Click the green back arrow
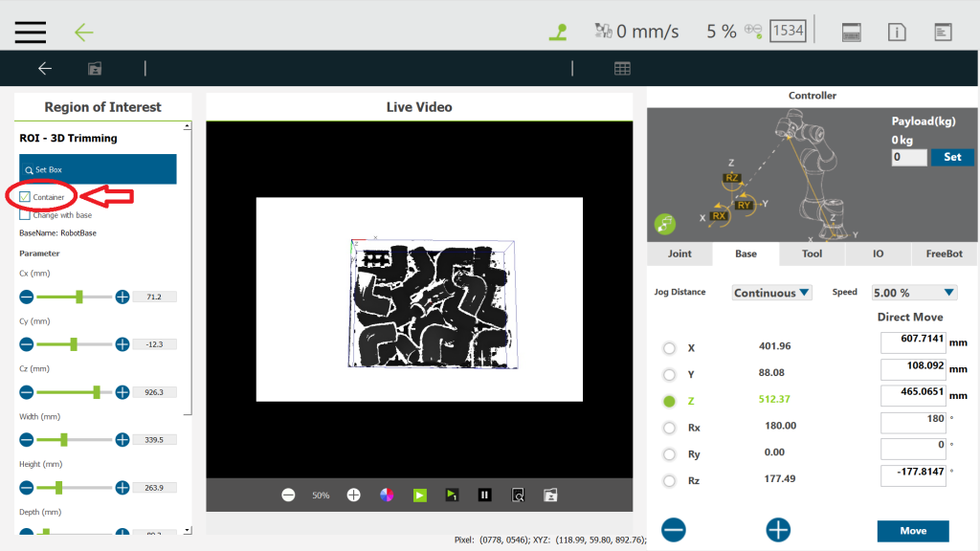The image size is (980, 551). pyautogui.click(x=84, y=32)
